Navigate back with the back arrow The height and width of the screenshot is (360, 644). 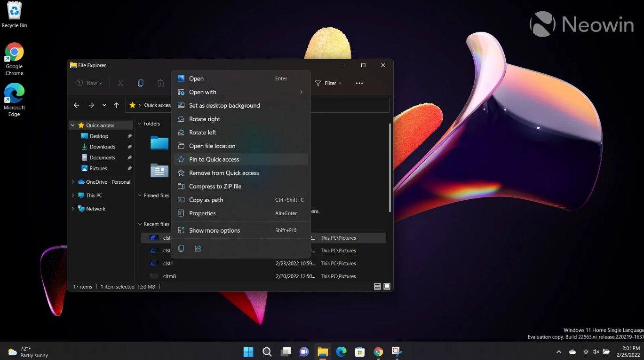pyautogui.click(x=76, y=105)
